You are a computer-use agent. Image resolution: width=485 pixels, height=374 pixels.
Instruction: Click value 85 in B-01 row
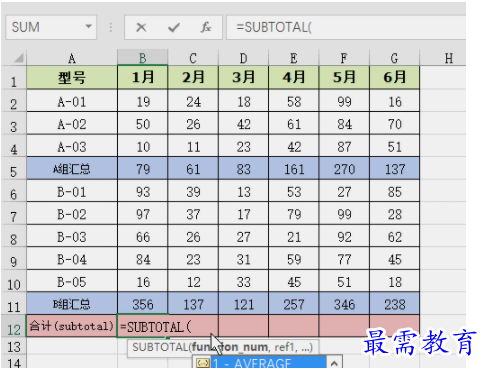click(x=394, y=191)
